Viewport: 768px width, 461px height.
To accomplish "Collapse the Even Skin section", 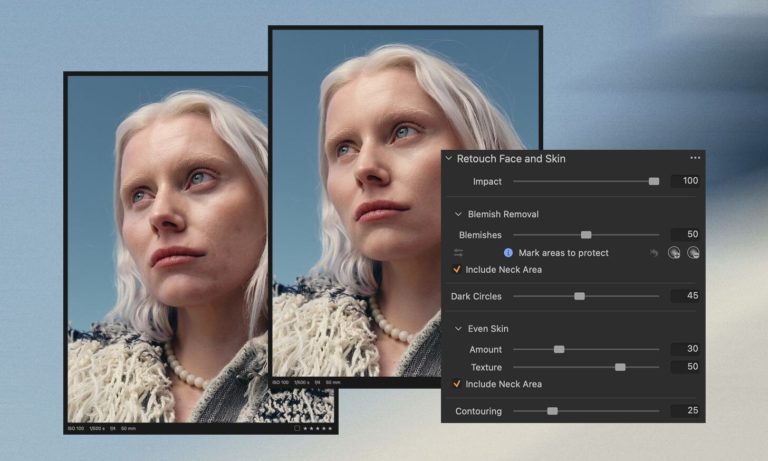I will click(458, 329).
